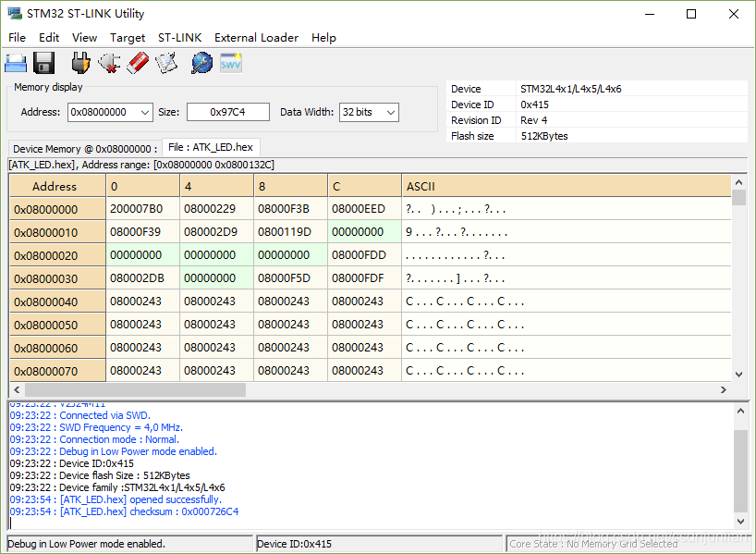Select cell 08000229 in memory grid
The height and width of the screenshot is (554, 756).
point(216,209)
